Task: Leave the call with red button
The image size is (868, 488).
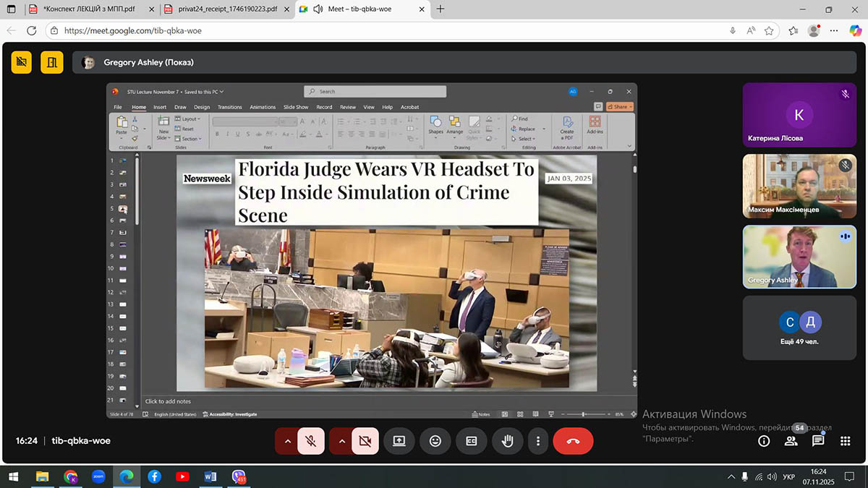Action: [x=573, y=440]
